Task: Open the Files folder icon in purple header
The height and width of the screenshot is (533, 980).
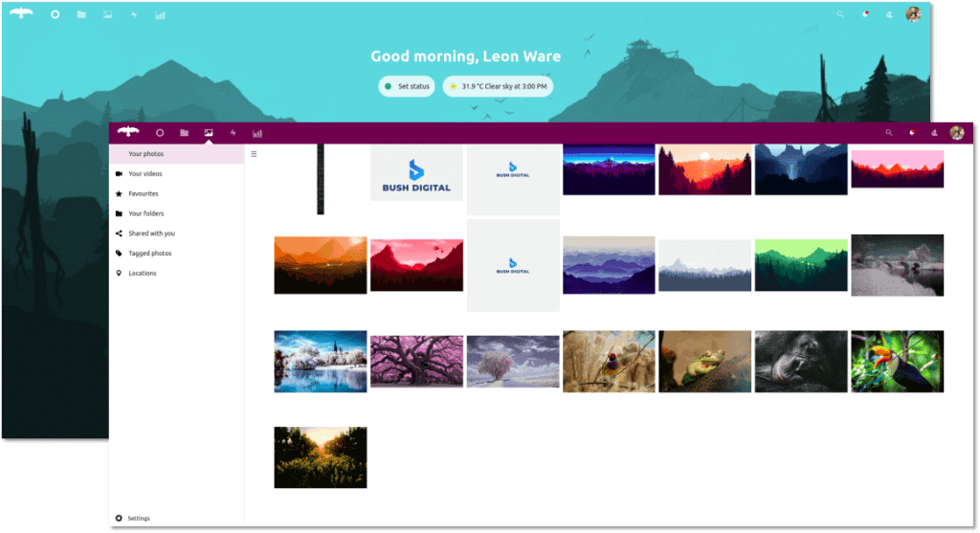Action: (x=185, y=133)
